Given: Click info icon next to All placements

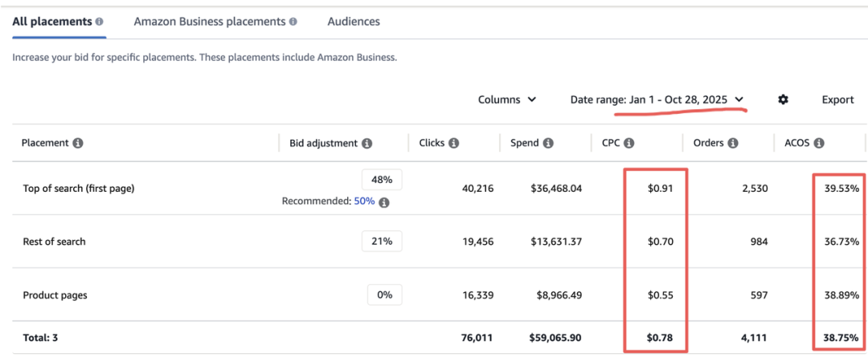Looking at the screenshot, I should (x=99, y=22).
